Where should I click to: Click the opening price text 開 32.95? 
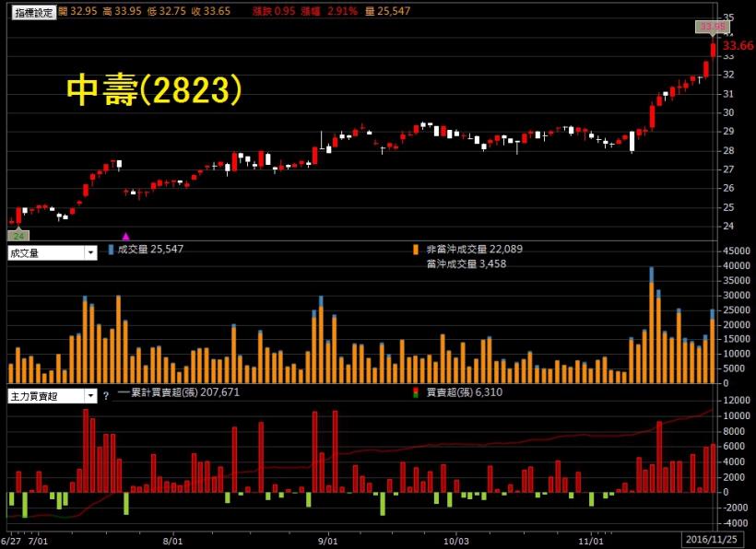(77, 11)
